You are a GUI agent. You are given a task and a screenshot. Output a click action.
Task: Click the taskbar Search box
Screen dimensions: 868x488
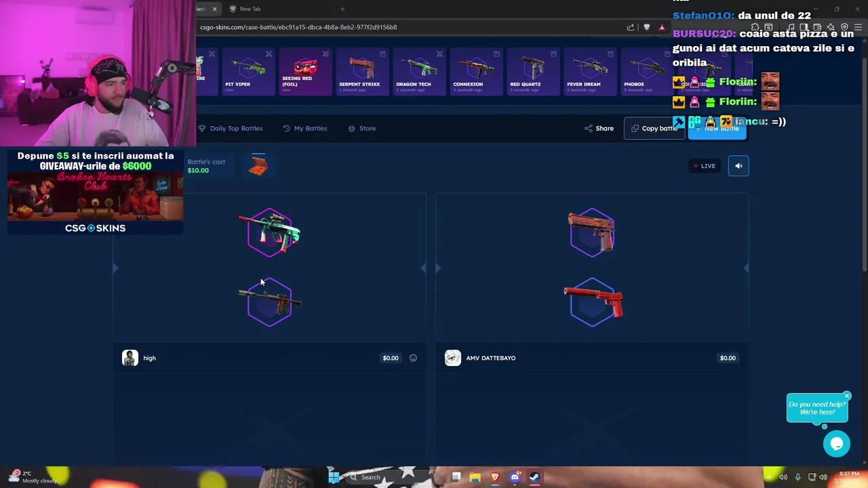387,477
